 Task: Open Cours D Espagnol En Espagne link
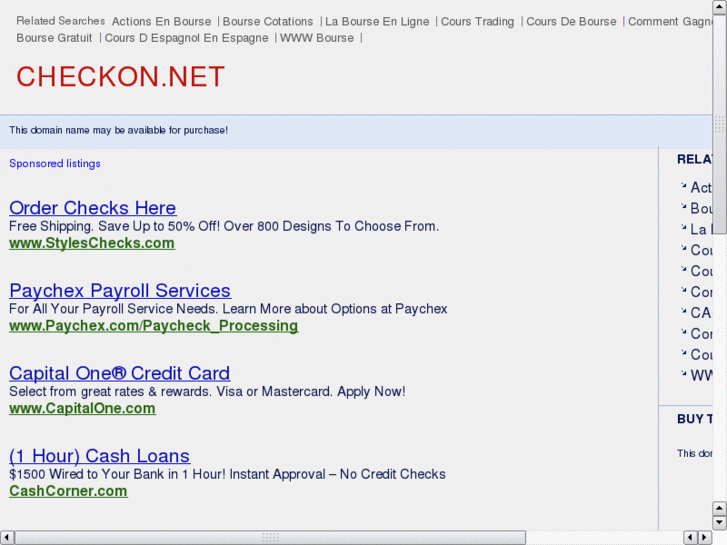tap(186, 38)
